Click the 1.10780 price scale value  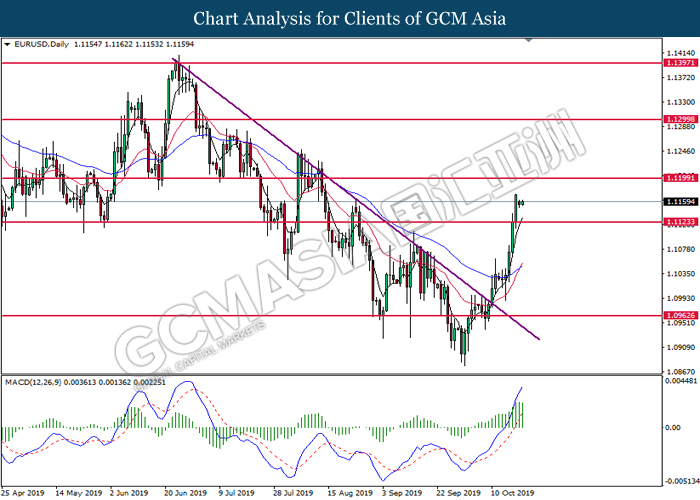click(x=681, y=249)
